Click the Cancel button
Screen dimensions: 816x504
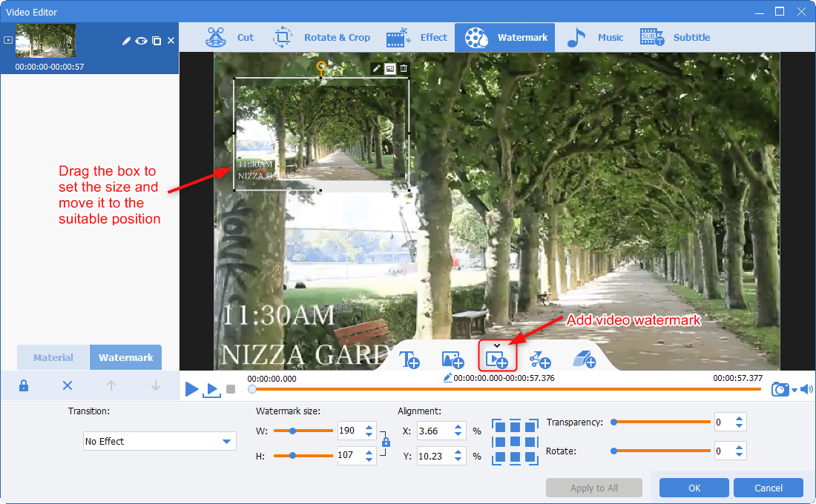pos(768,488)
